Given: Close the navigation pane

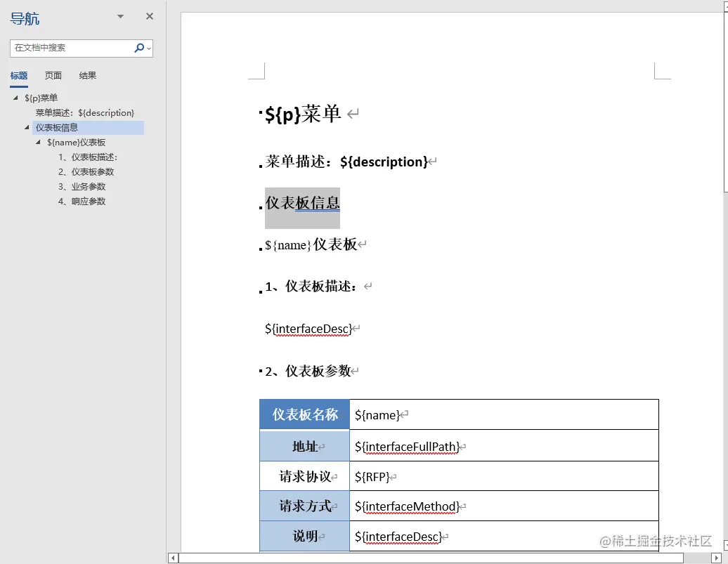Looking at the screenshot, I should pyautogui.click(x=150, y=16).
